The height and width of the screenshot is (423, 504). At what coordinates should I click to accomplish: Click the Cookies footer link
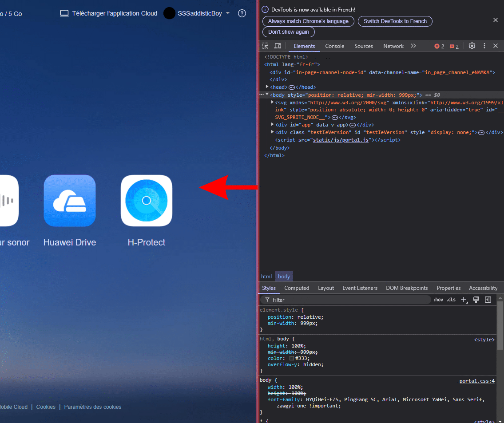coord(46,407)
